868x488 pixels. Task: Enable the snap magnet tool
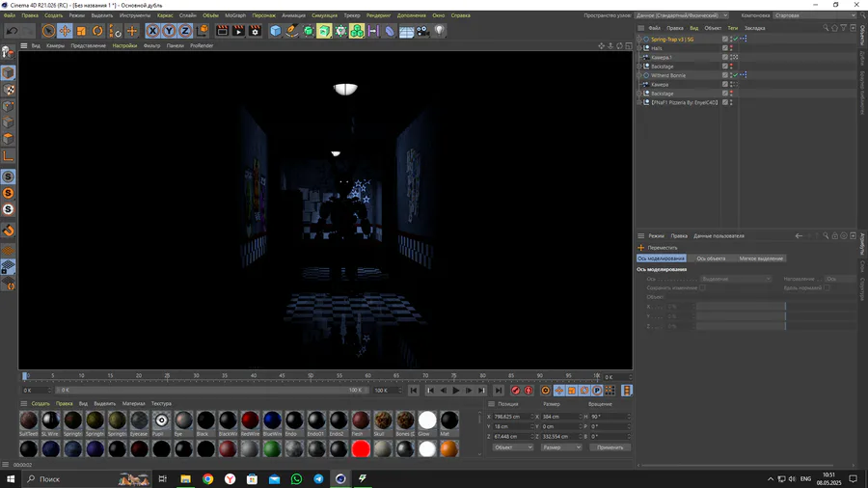tap(8, 230)
